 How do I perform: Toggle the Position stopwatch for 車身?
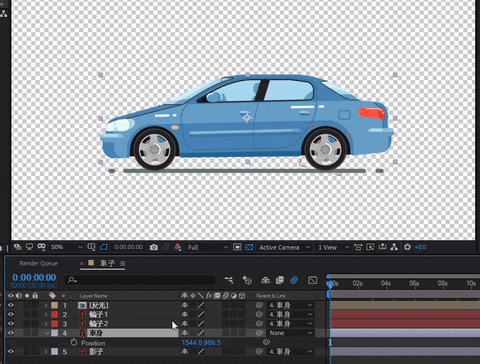click(74, 342)
